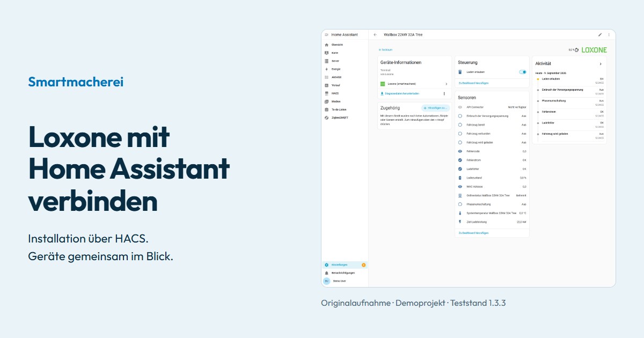Click the In Testraum area link
644x338 pixels.
[385, 50]
